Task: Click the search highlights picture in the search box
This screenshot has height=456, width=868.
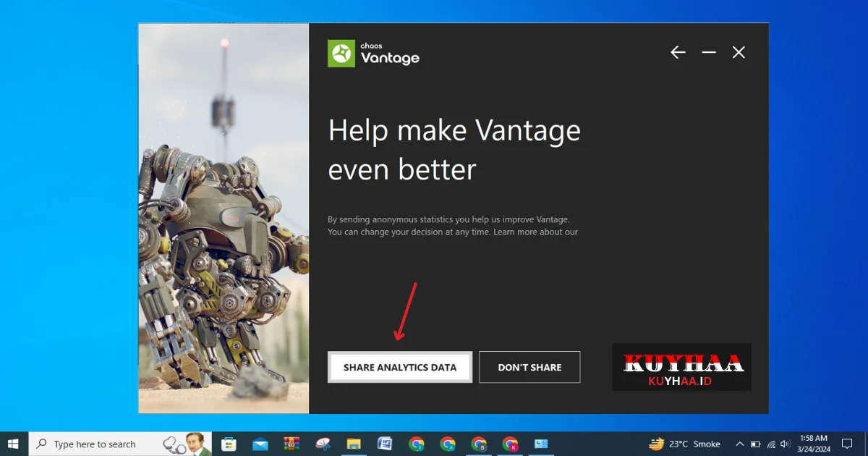Action: [x=187, y=444]
